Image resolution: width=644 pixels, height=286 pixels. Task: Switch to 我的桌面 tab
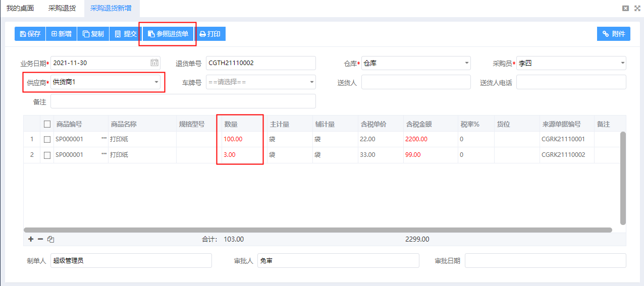(x=20, y=8)
